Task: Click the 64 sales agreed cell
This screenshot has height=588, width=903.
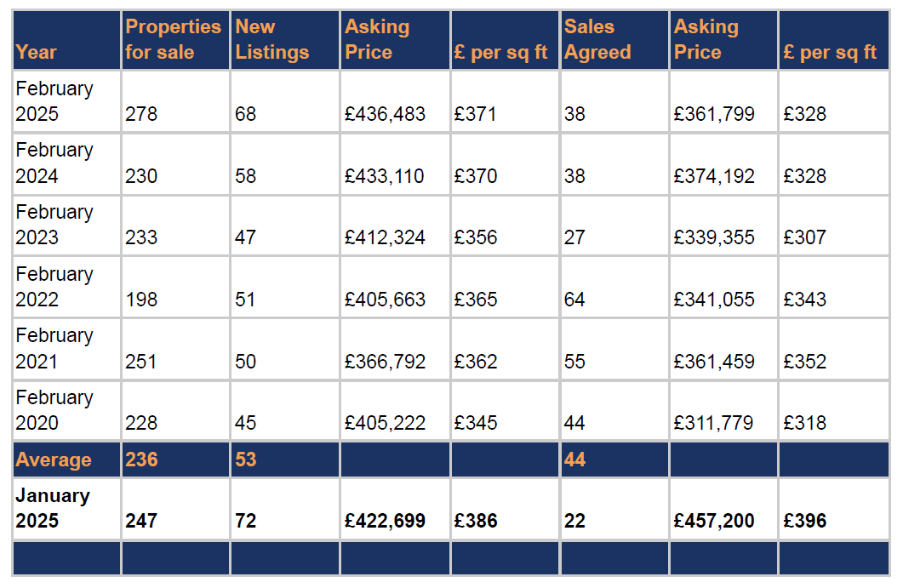Action: tap(574, 300)
